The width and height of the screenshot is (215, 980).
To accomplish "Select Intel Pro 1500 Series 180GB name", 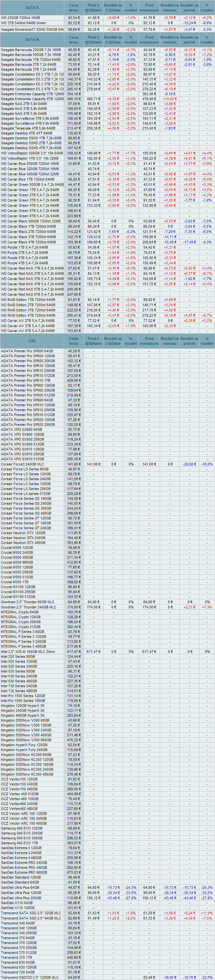I will tap(23, 701).
